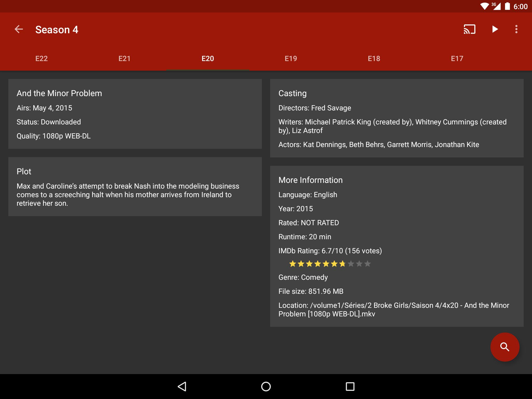Viewport: 532px width, 399px height.
Task: Tap the Actors line with Kat Dennings
Action: tap(379, 144)
